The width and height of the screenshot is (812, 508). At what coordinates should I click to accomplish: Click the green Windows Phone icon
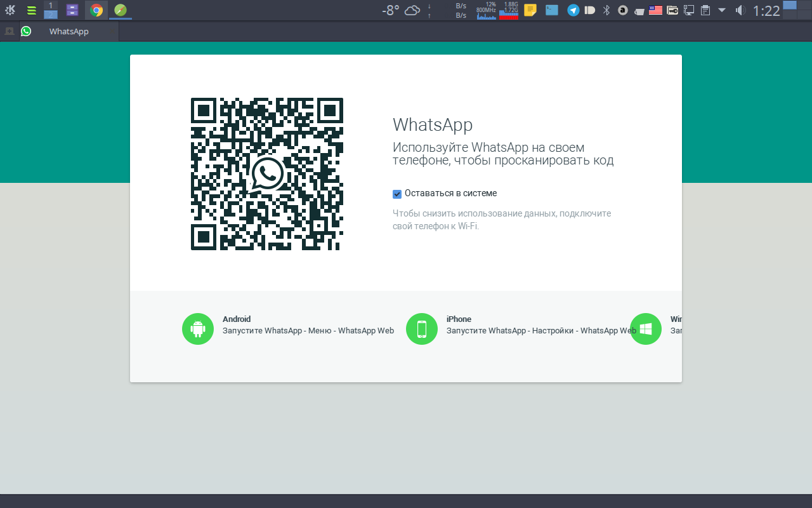[646, 329]
